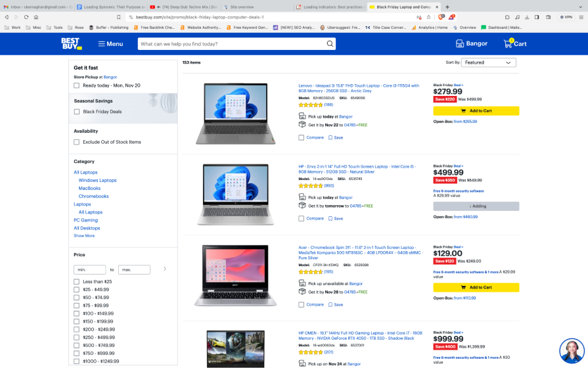Image resolution: width=588 pixels, height=368 pixels.
Task: Reload the page with browser refresh icon
Action: 26,17
